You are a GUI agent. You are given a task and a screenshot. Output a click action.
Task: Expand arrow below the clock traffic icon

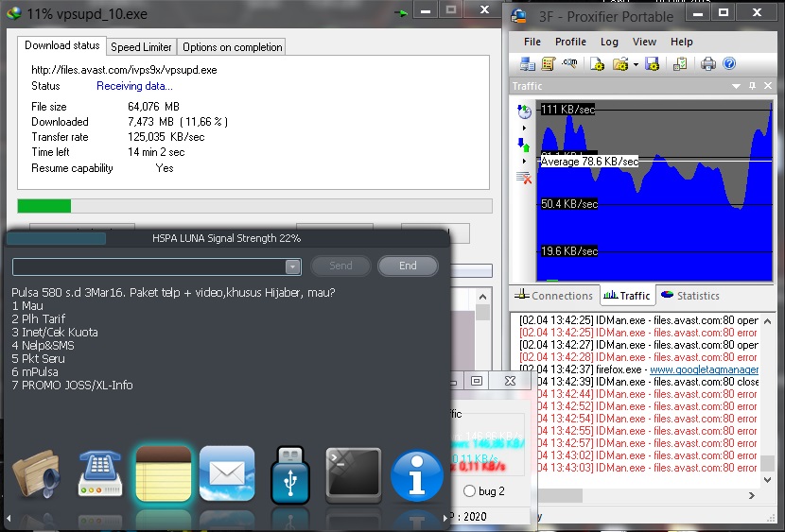click(x=524, y=128)
